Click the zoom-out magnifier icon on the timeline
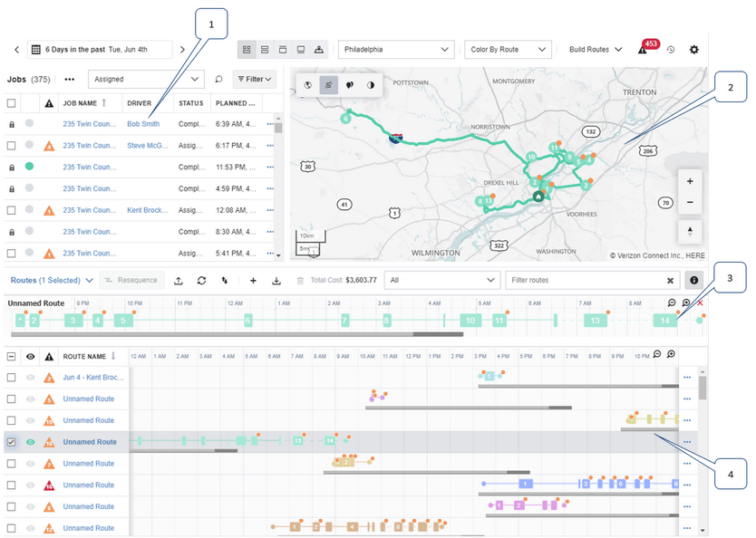The image size is (756, 538). pyautogui.click(x=671, y=303)
